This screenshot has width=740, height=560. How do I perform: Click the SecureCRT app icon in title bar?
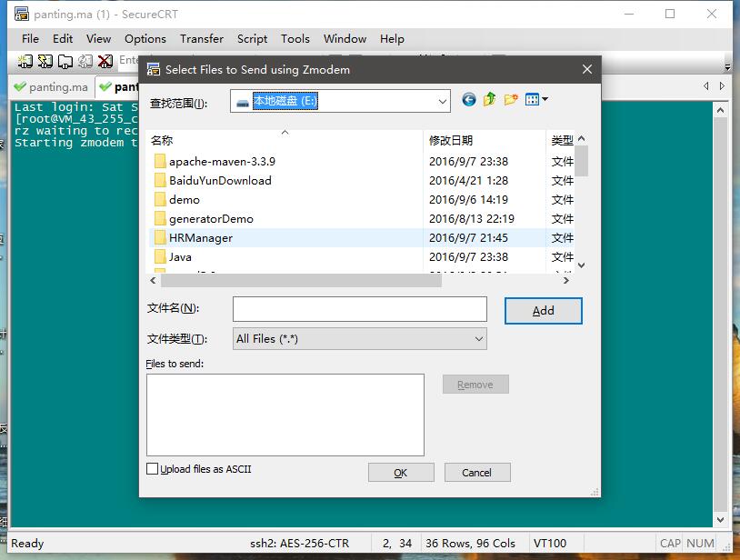[21, 15]
